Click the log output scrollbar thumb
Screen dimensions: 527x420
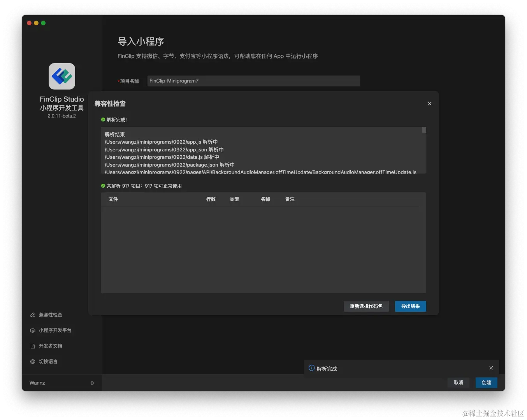[424, 130]
